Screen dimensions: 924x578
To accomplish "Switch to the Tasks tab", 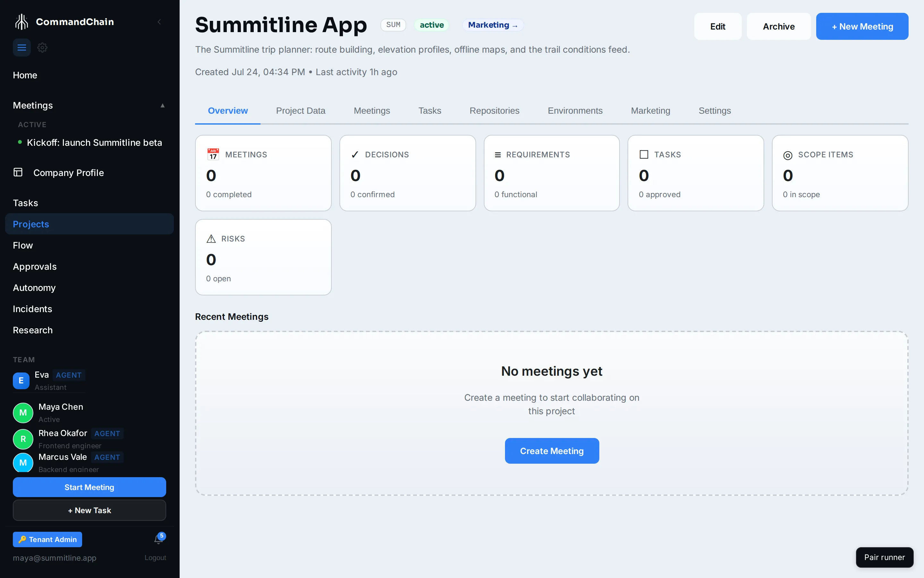I will pos(430,110).
